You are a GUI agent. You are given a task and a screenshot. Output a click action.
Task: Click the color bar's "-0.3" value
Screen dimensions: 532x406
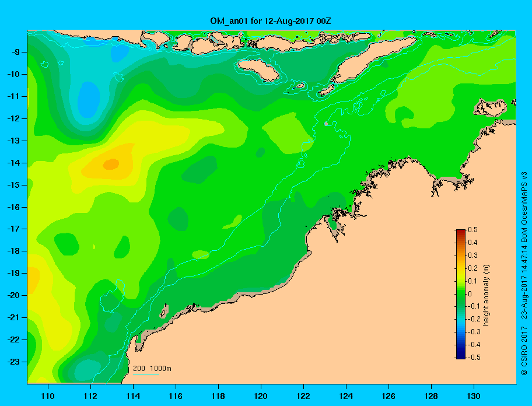[474, 332]
